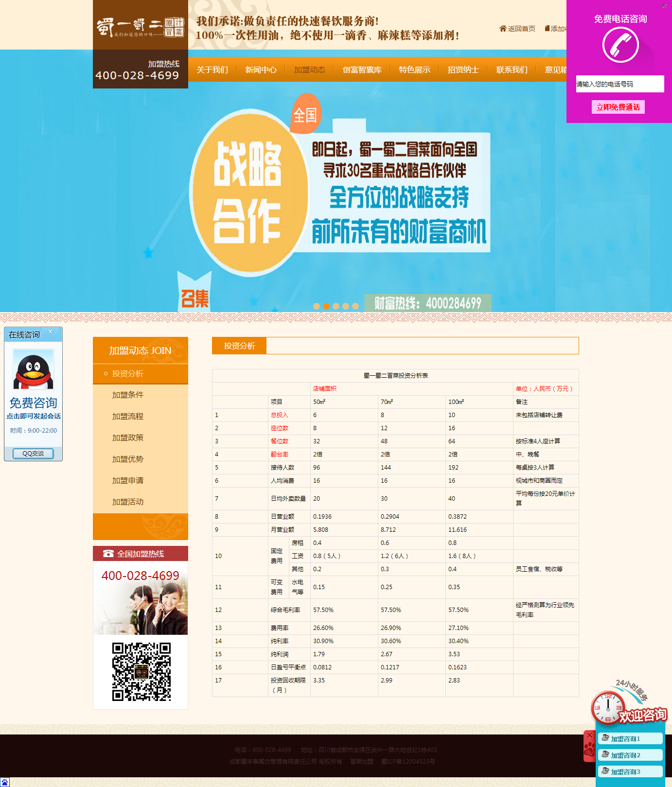Open the 特色展示 menu item
672x787 pixels.
tap(415, 70)
